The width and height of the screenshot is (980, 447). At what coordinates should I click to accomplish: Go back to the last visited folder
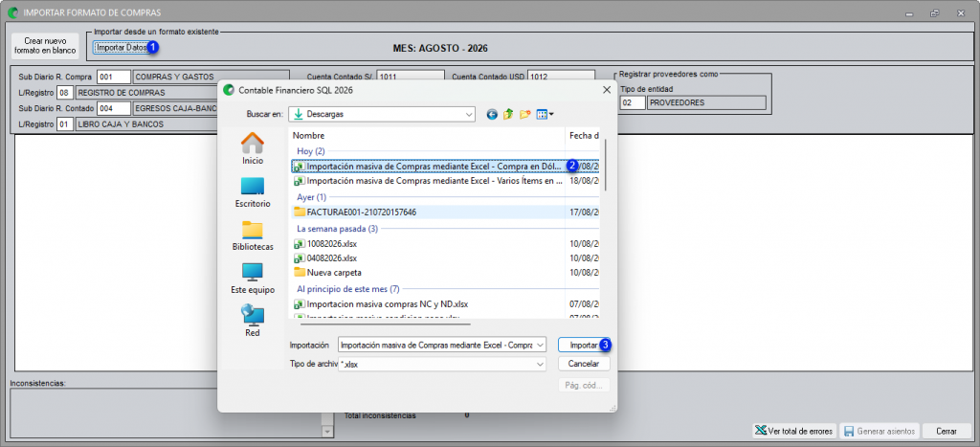(492, 115)
